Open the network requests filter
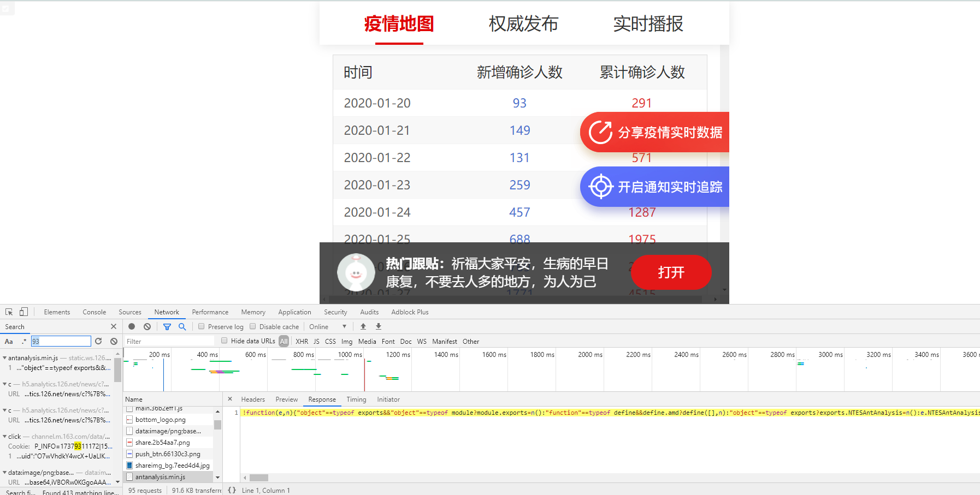Image resolution: width=980 pixels, height=495 pixels. click(x=167, y=326)
